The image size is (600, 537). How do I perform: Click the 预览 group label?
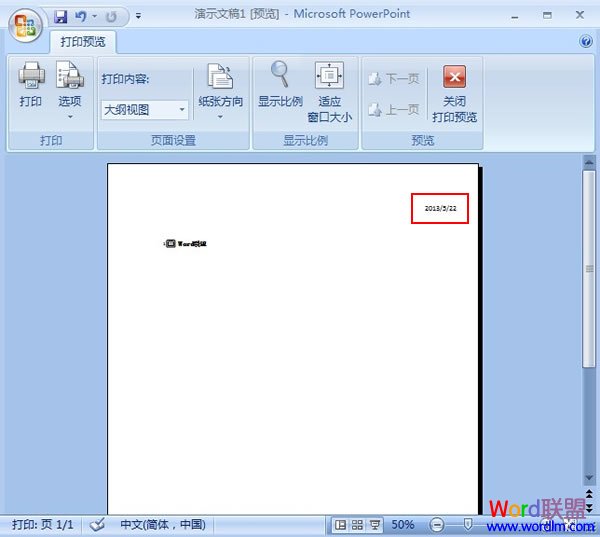pyautogui.click(x=422, y=140)
